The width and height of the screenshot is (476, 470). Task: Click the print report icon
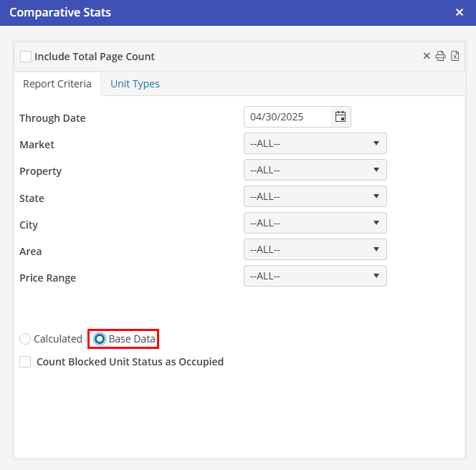pyautogui.click(x=441, y=56)
